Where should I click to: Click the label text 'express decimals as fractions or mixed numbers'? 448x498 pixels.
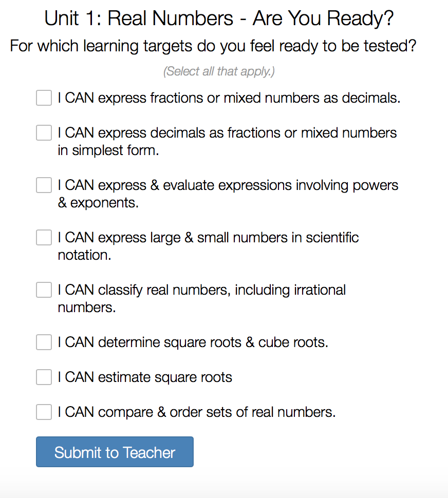(x=227, y=133)
